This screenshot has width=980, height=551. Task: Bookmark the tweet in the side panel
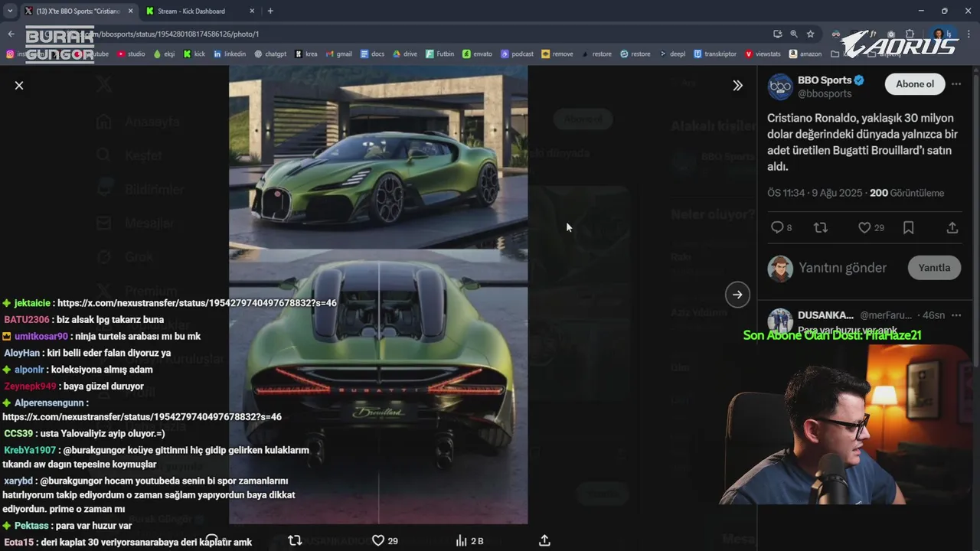(x=908, y=227)
